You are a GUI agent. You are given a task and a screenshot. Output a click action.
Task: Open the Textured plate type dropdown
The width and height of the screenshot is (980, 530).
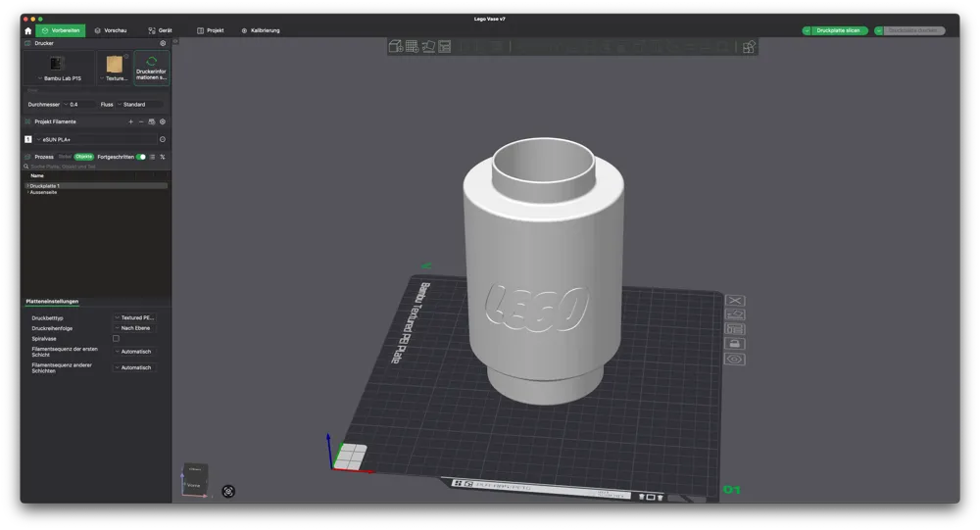pyautogui.click(x=115, y=69)
